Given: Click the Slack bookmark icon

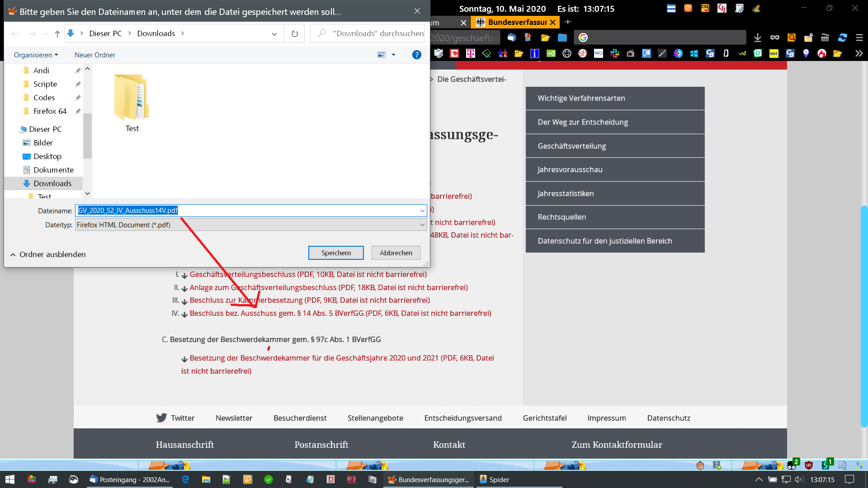Looking at the screenshot, I should click(x=614, y=54).
